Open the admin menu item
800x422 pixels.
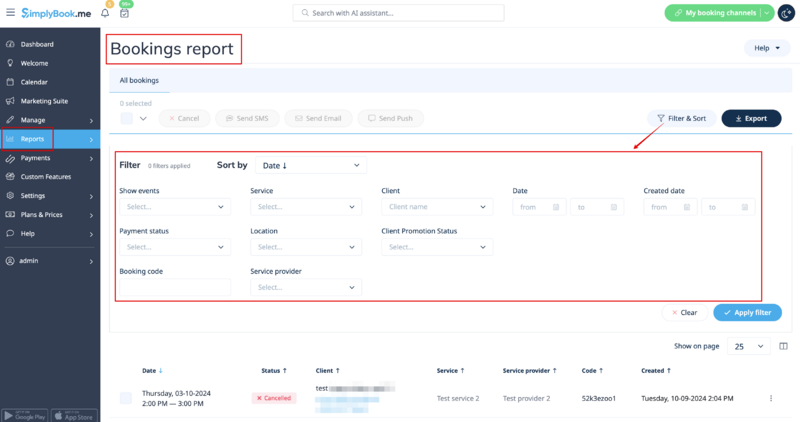[50, 261]
